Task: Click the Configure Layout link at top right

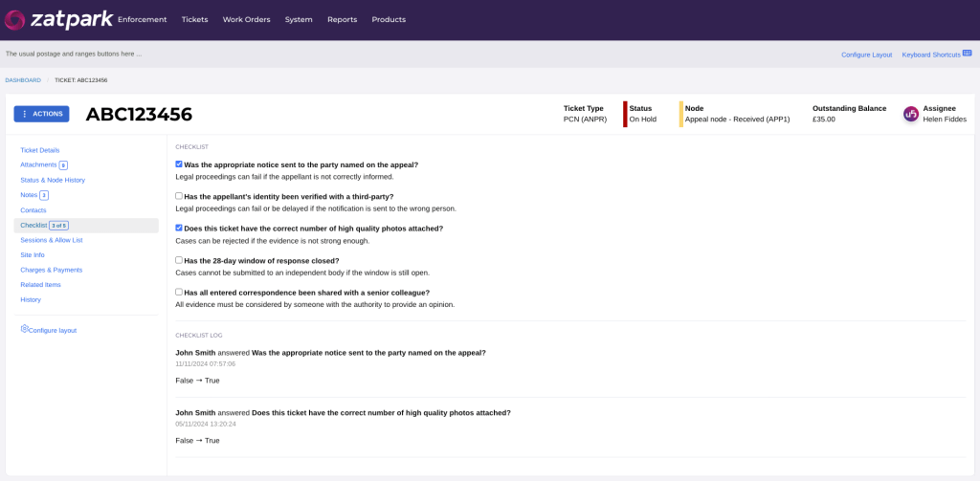Action: pyautogui.click(x=866, y=55)
